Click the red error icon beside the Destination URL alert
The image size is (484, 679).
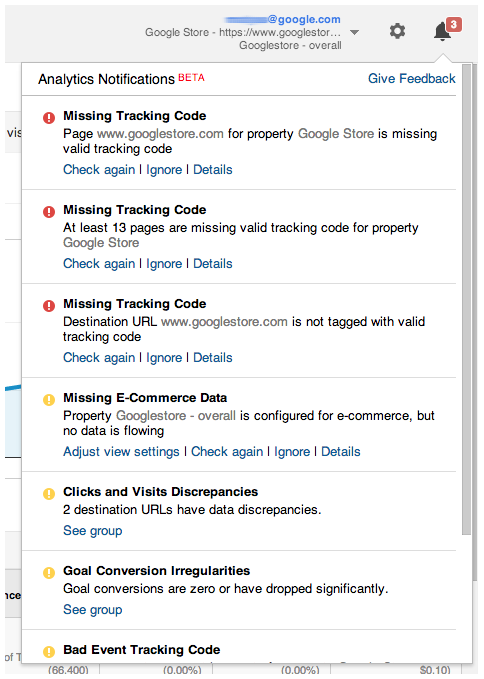coord(49,305)
